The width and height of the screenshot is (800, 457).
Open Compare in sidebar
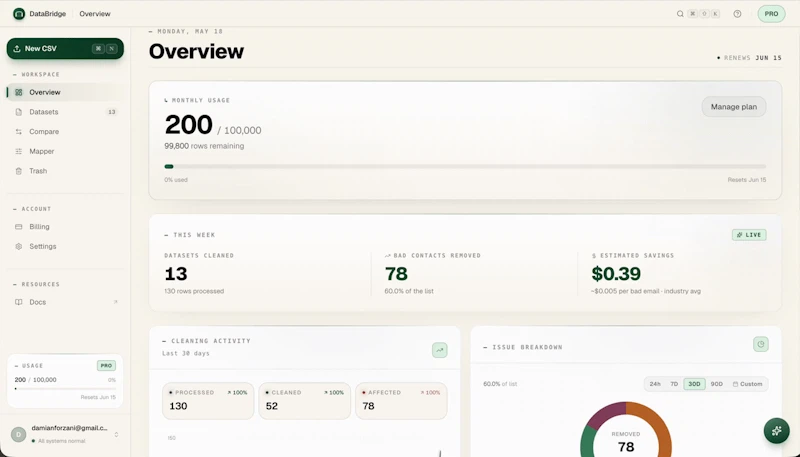(x=65, y=132)
